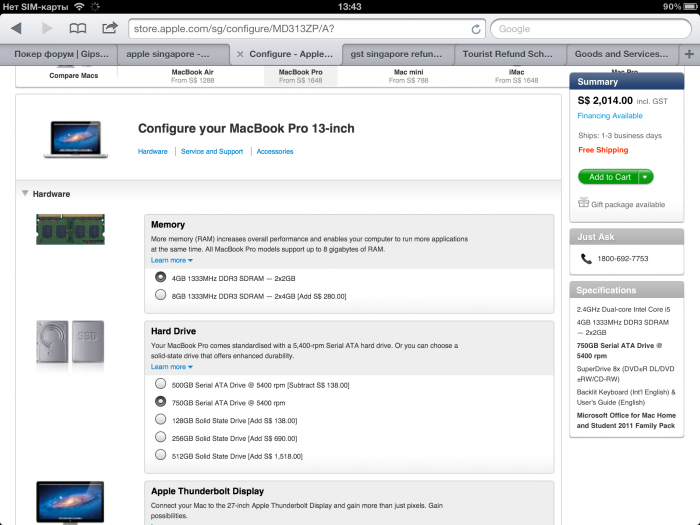The width and height of the screenshot is (700, 525).
Task: Tap the MacBook Pro laptop image
Action: (x=76, y=139)
